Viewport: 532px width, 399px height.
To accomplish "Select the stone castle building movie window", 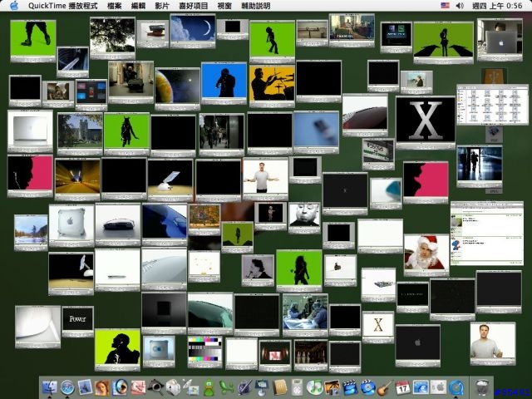I will [x=80, y=134].
